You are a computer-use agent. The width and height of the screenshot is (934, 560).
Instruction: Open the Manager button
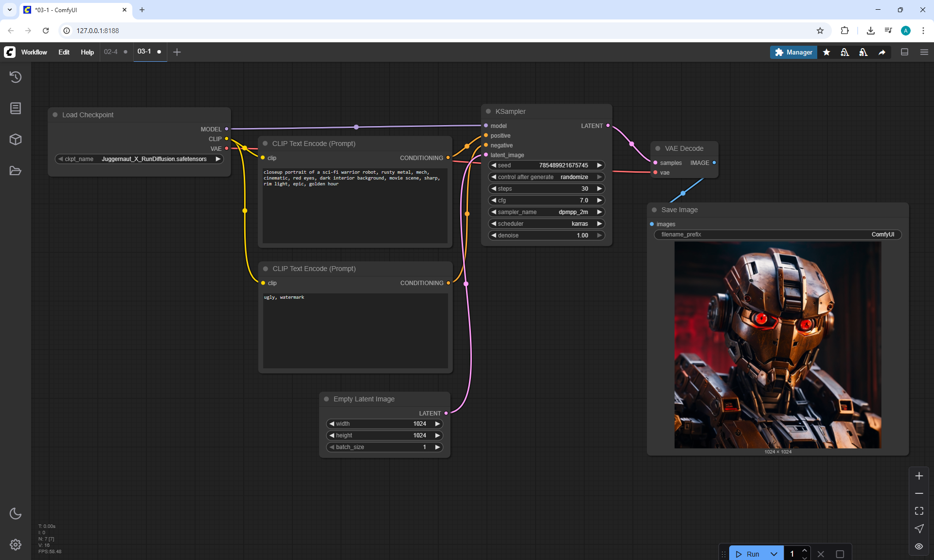pos(793,52)
